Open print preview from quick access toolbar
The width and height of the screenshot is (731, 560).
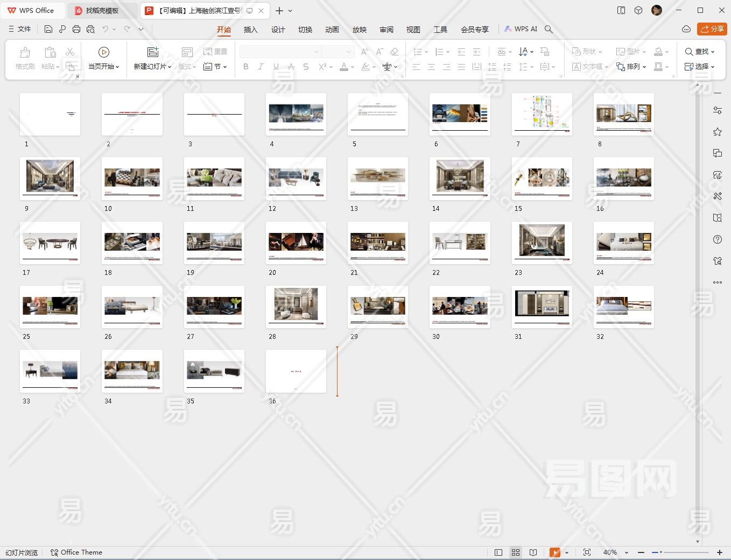90,29
